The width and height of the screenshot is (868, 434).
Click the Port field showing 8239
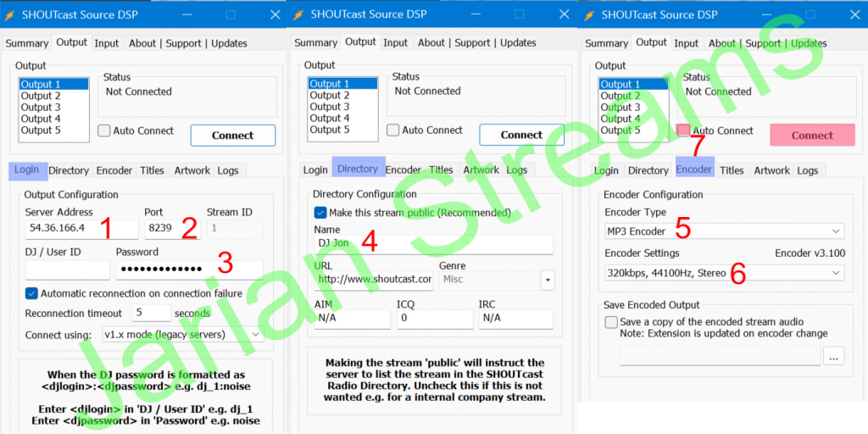[x=170, y=230]
